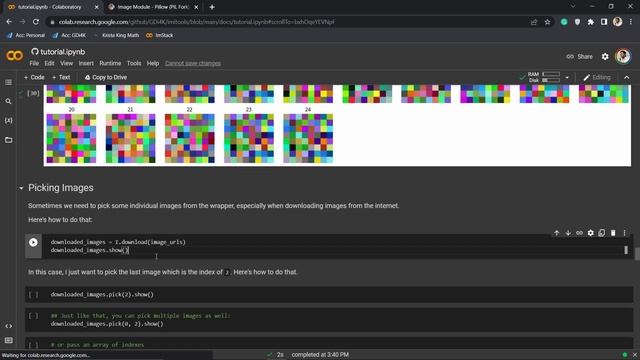Click the completed at 3:40 PM status text
The image size is (640, 360).
coord(320,355)
